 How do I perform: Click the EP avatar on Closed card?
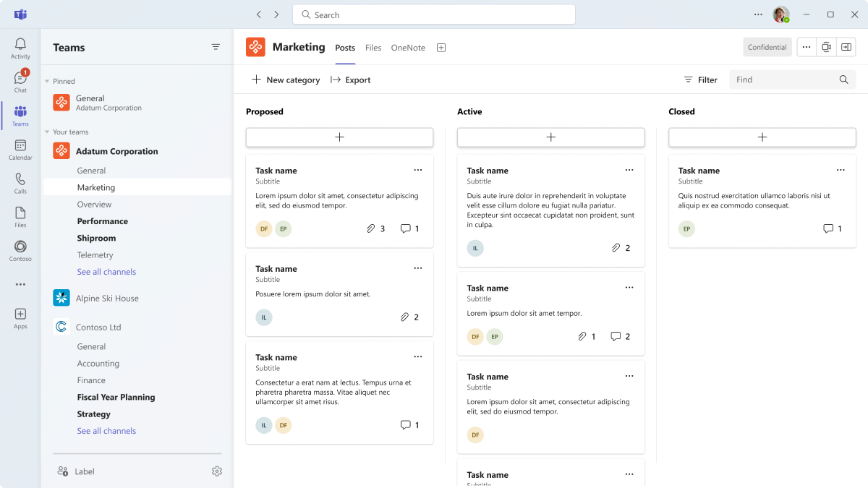(686, 228)
